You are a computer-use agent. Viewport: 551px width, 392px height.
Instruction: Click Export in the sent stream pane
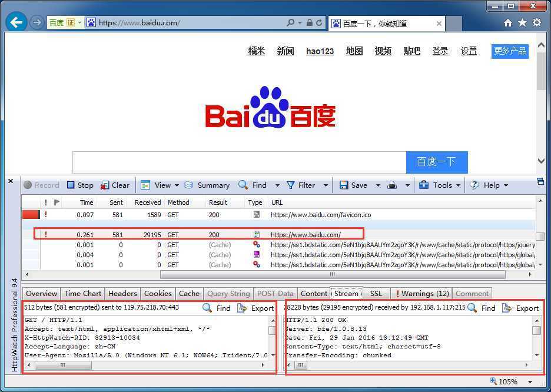[x=256, y=308]
